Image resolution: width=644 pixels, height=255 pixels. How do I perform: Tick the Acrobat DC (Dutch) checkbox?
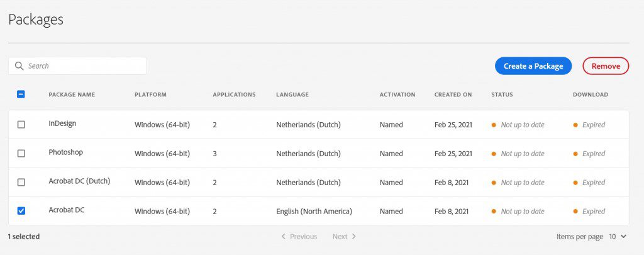[21, 183]
